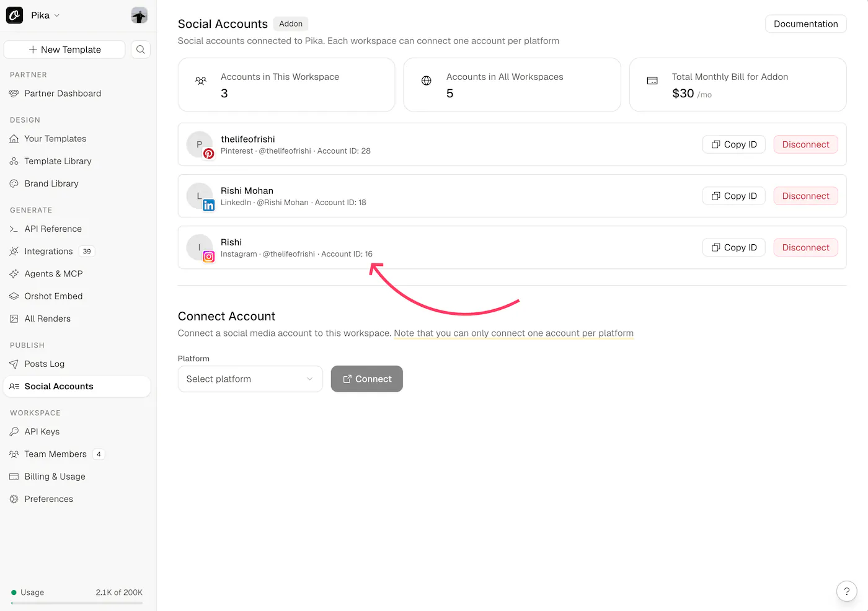Click the 'Account ID: 16' text

(347, 253)
